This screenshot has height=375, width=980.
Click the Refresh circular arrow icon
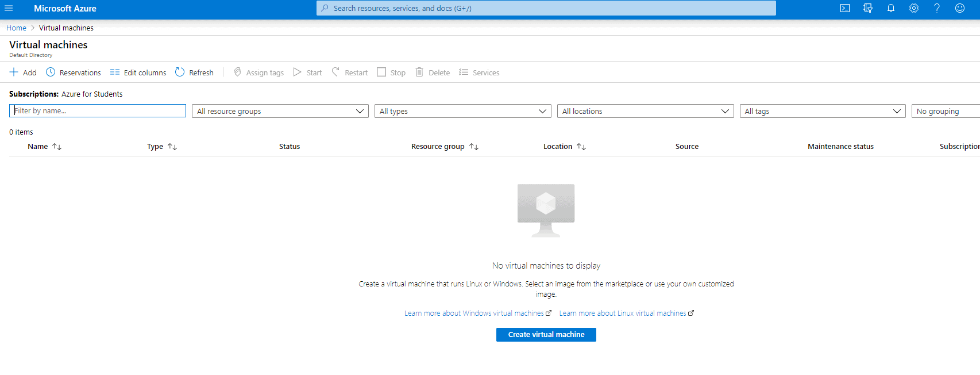(x=180, y=72)
